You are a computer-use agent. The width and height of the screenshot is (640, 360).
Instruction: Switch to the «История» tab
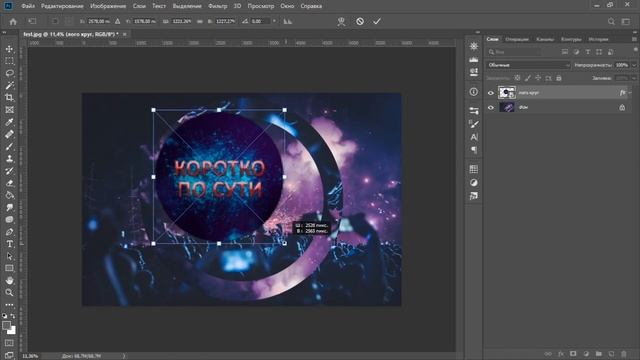tap(598, 39)
